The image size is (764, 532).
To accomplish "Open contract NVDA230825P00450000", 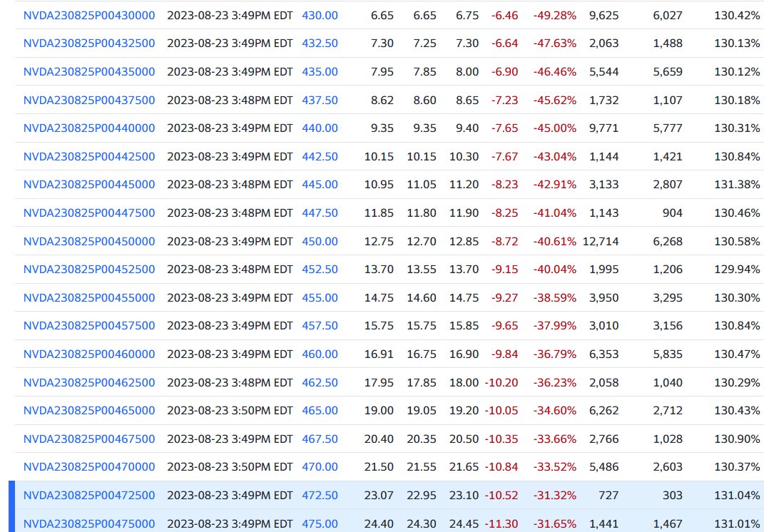I will pyautogui.click(x=89, y=241).
